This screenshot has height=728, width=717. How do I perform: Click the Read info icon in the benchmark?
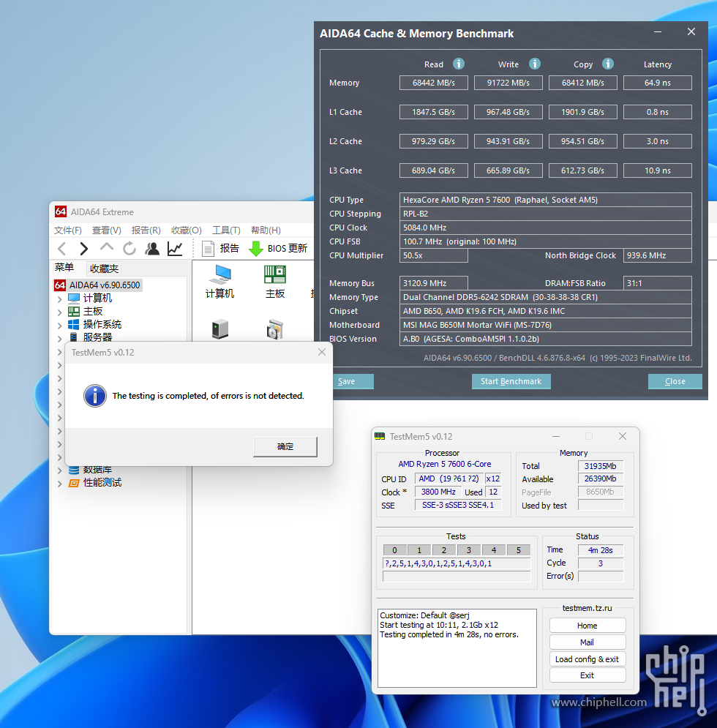(x=459, y=64)
